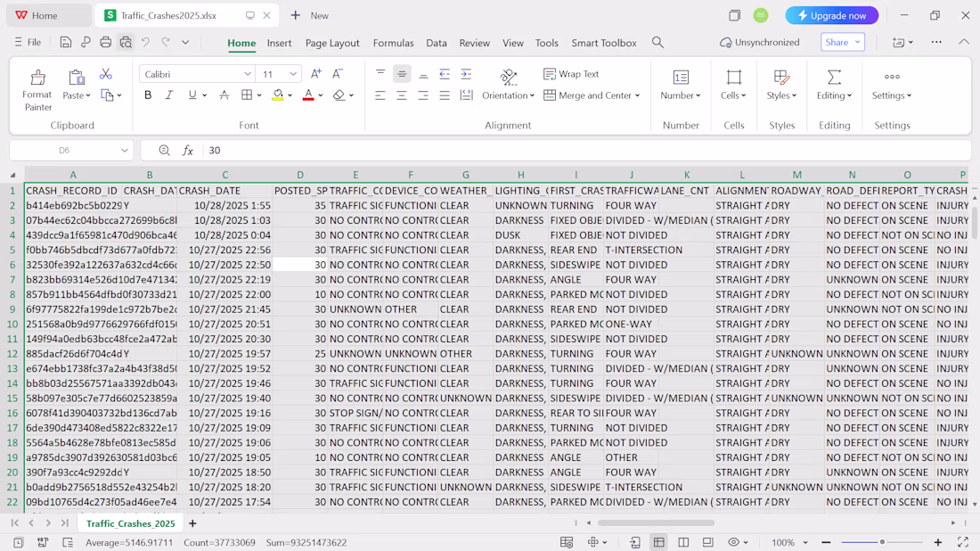980x551 pixels.
Task: Add a new sheet with the plus button
Action: [x=192, y=523]
